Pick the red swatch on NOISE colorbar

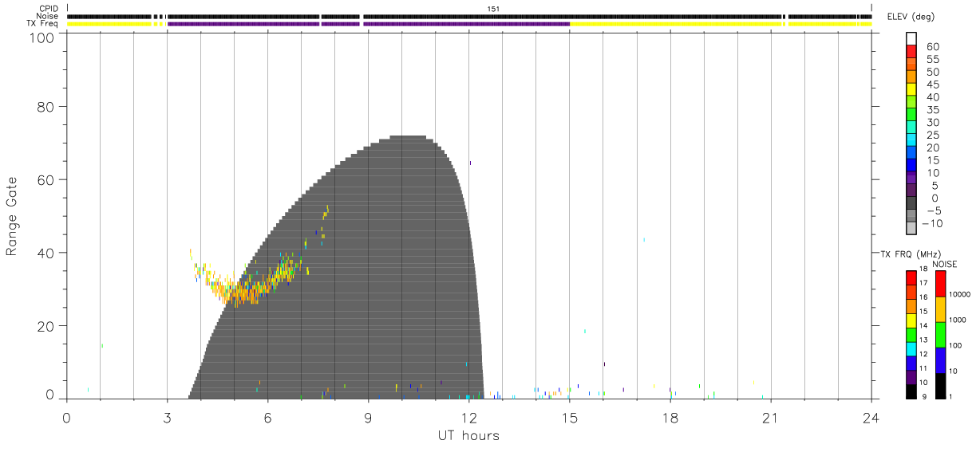point(940,284)
